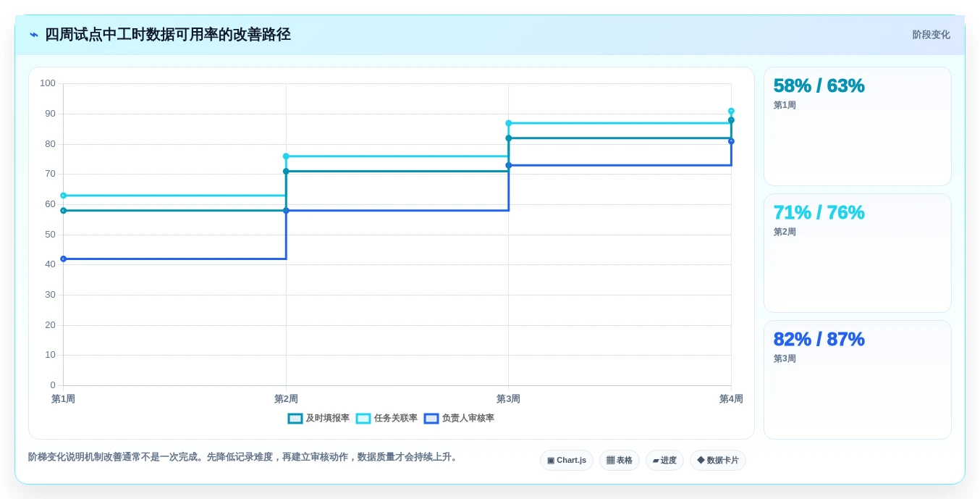980x499 pixels.
Task: Click 负责人审核率 data point at 第4周 (81)
Action: [x=731, y=141]
